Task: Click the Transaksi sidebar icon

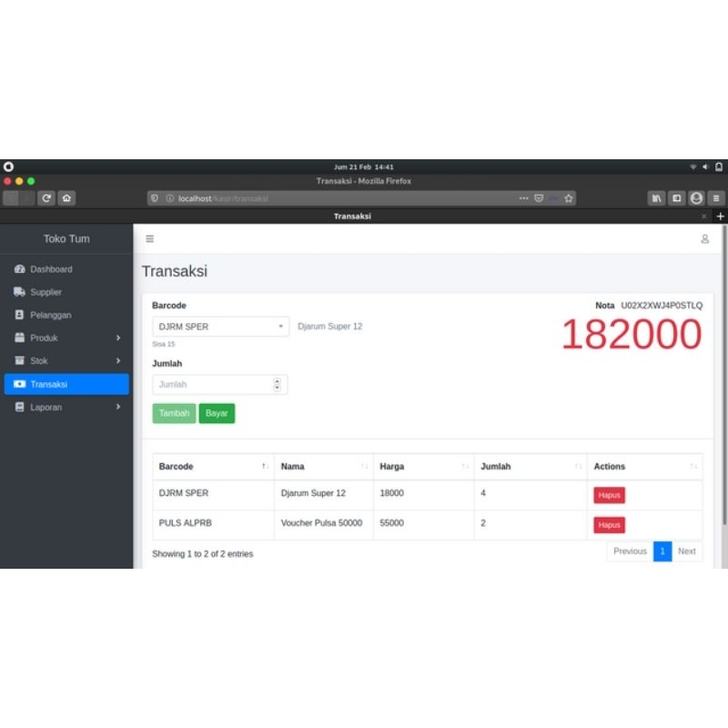Action: point(20,383)
